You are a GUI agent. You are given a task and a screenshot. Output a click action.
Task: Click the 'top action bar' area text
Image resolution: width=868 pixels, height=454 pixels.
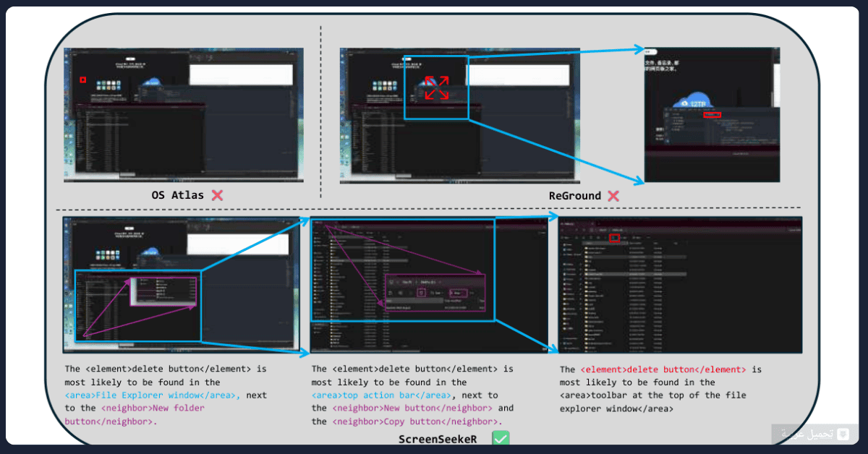382,395
